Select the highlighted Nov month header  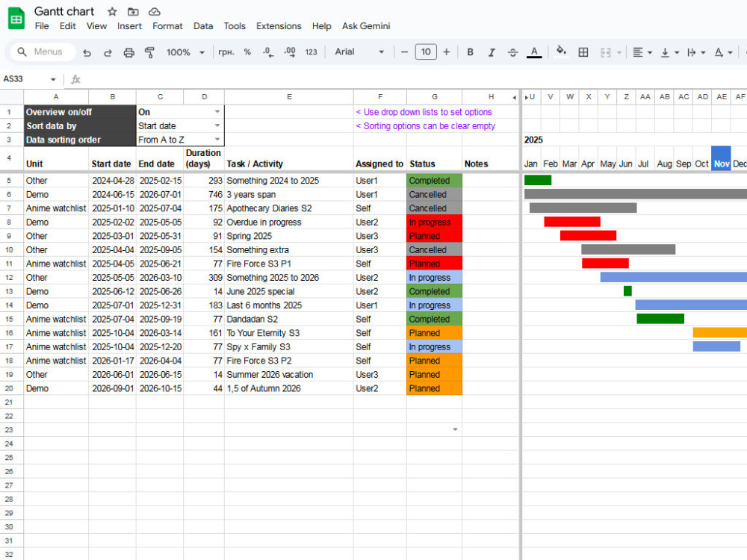[721, 158]
